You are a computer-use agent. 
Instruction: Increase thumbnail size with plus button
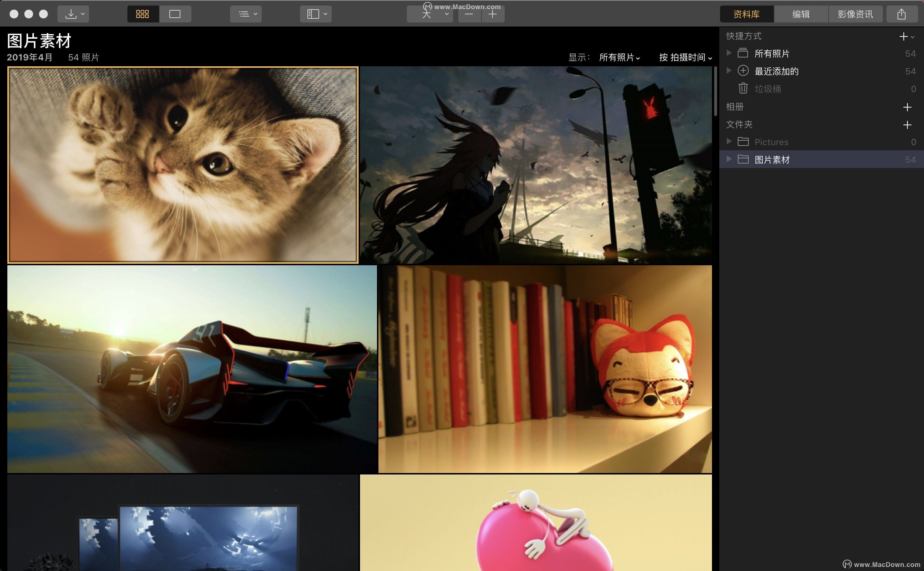[493, 14]
